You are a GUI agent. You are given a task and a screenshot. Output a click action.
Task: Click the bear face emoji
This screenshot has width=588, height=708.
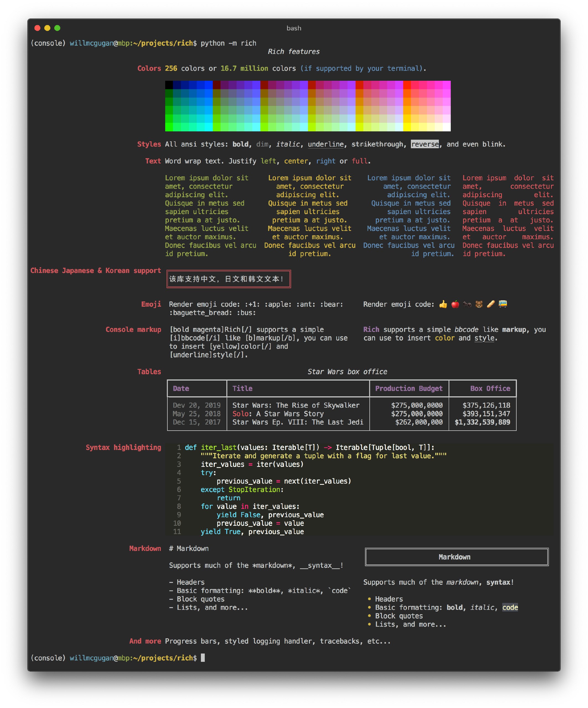(x=479, y=304)
